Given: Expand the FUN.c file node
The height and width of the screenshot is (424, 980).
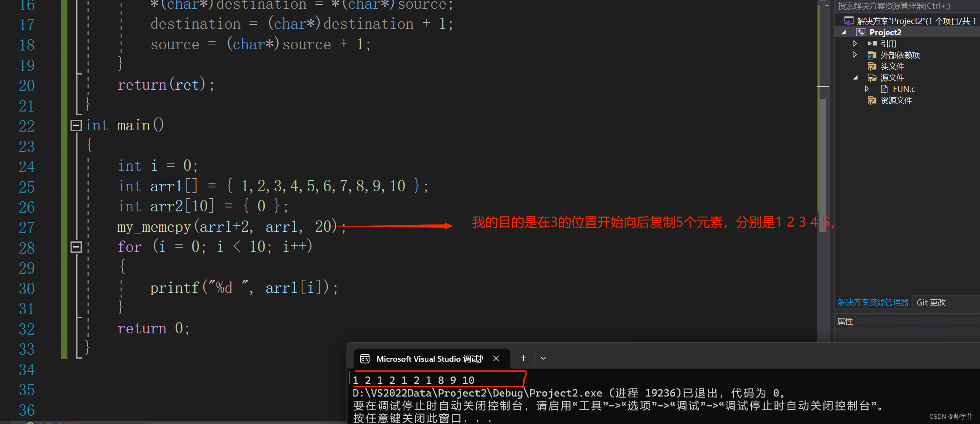Looking at the screenshot, I should 867,89.
